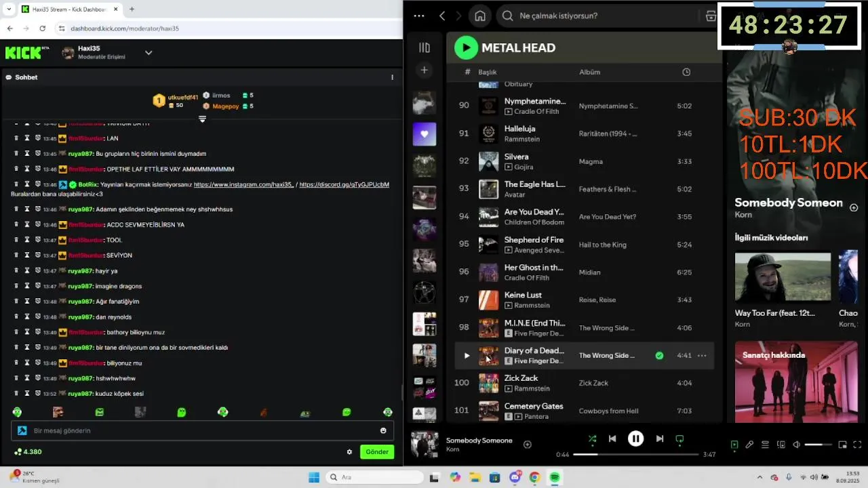Viewport: 868px width, 488px height.
Task: Open the Sanatçı hakkında artist card
Action: pyautogui.click(x=796, y=382)
